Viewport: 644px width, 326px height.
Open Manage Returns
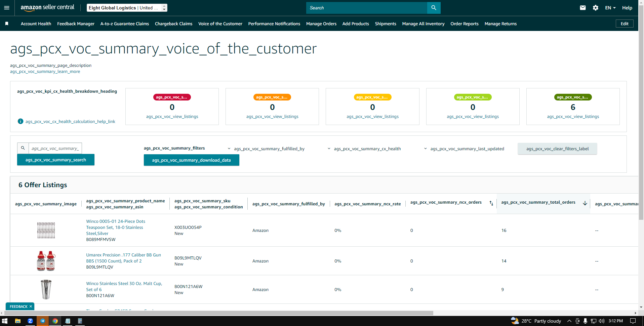pyautogui.click(x=500, y=24)
